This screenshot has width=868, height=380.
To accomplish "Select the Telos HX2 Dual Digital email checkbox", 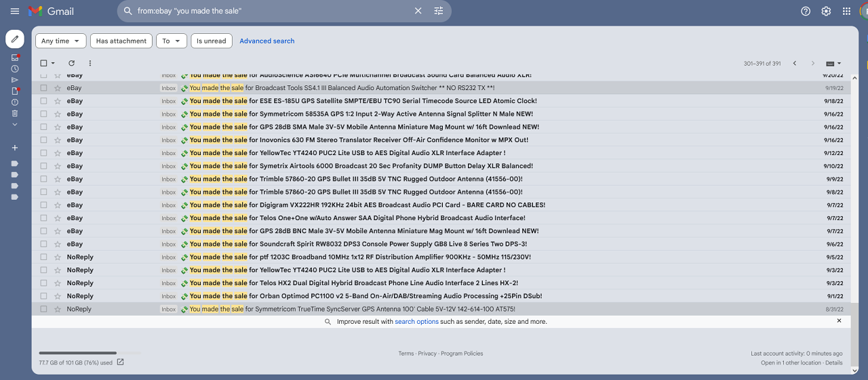I will click(44, 283).
